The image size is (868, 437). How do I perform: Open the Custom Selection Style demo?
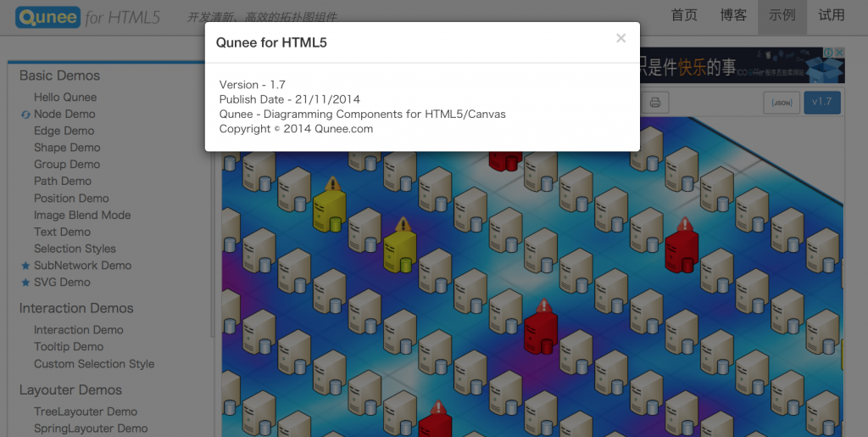tap(94, 364)
